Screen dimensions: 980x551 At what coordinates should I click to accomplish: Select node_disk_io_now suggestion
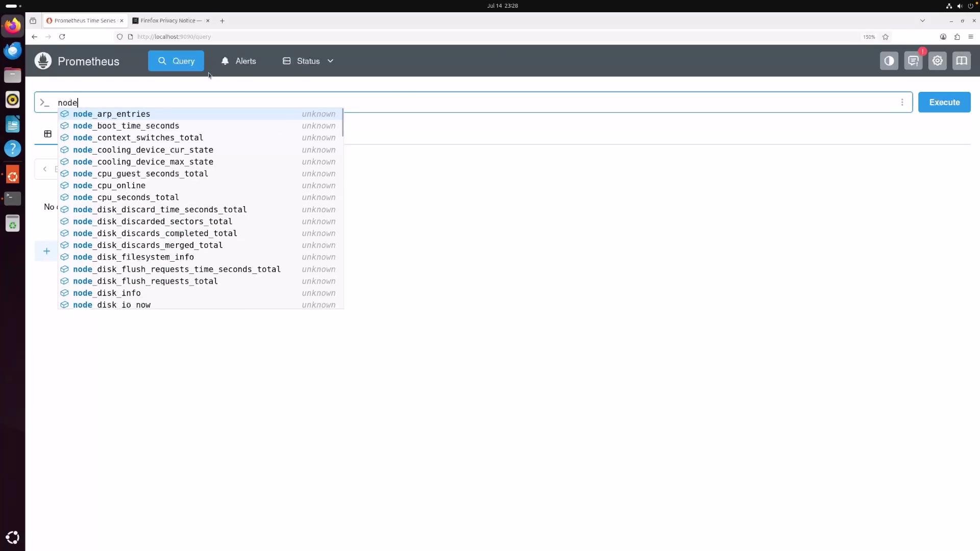coord(200,305)
